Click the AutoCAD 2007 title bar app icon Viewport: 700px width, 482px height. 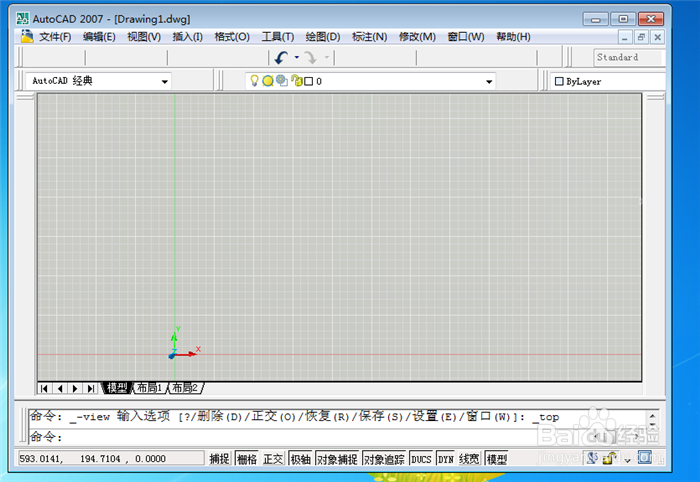(x=22, y=19)
